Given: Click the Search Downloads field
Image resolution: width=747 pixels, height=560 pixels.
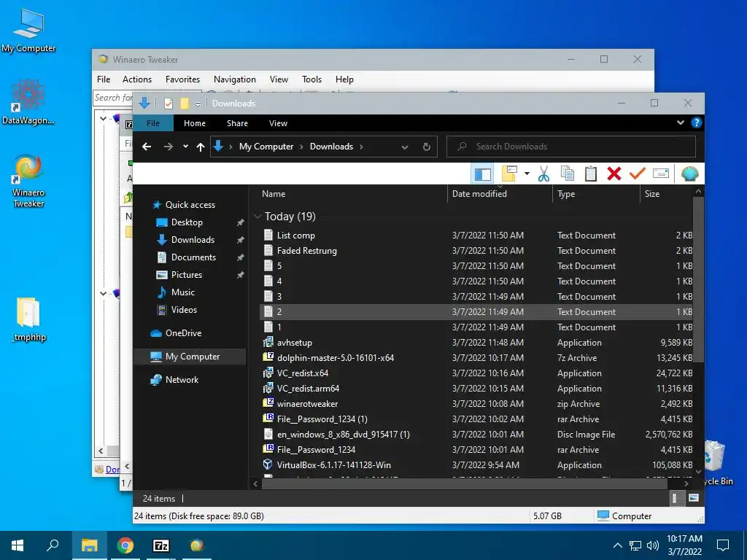Looking at the screenshot, I should coord(570,147).
